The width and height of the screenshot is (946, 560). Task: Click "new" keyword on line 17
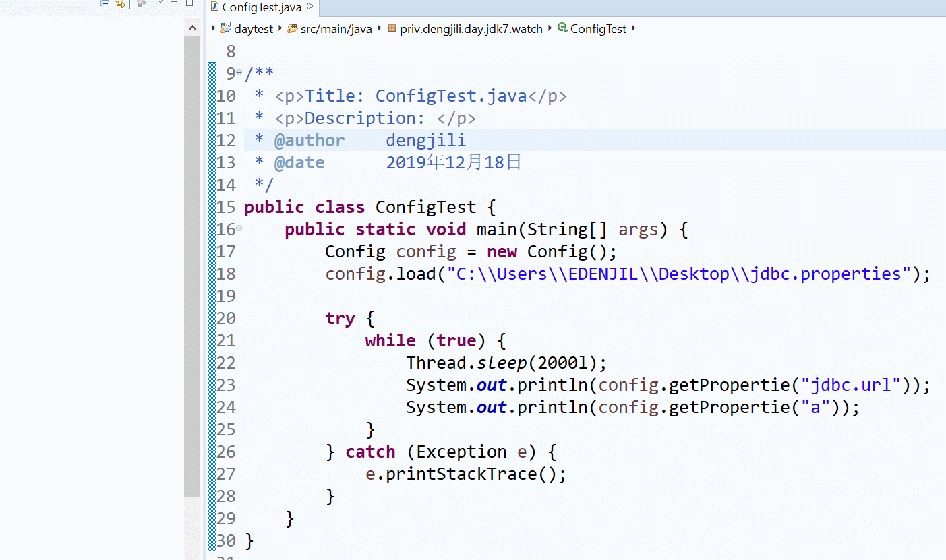coord(502,251)
